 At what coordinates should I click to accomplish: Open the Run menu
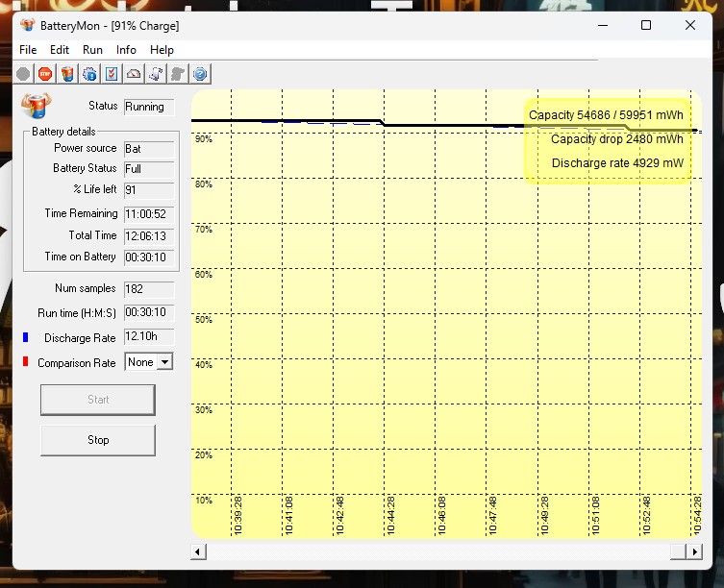(92, 49)
